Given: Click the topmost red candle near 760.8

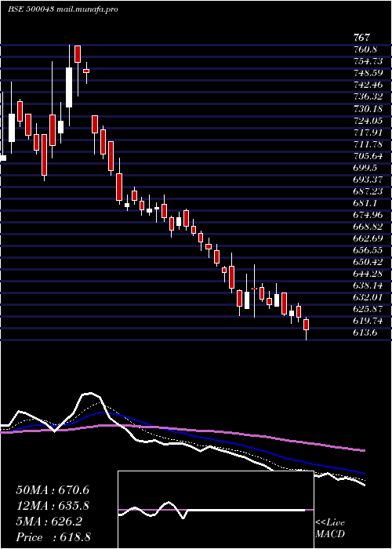Looking at the screenshot, I should [x=78, y=54].
